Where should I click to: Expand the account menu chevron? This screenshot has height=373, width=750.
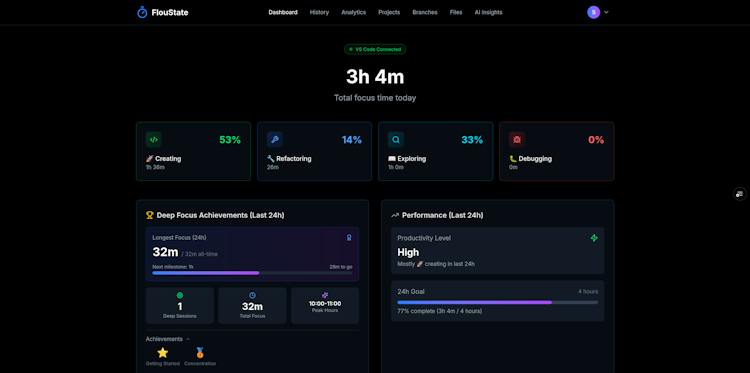pyautogui.click(x=606, y=12)
